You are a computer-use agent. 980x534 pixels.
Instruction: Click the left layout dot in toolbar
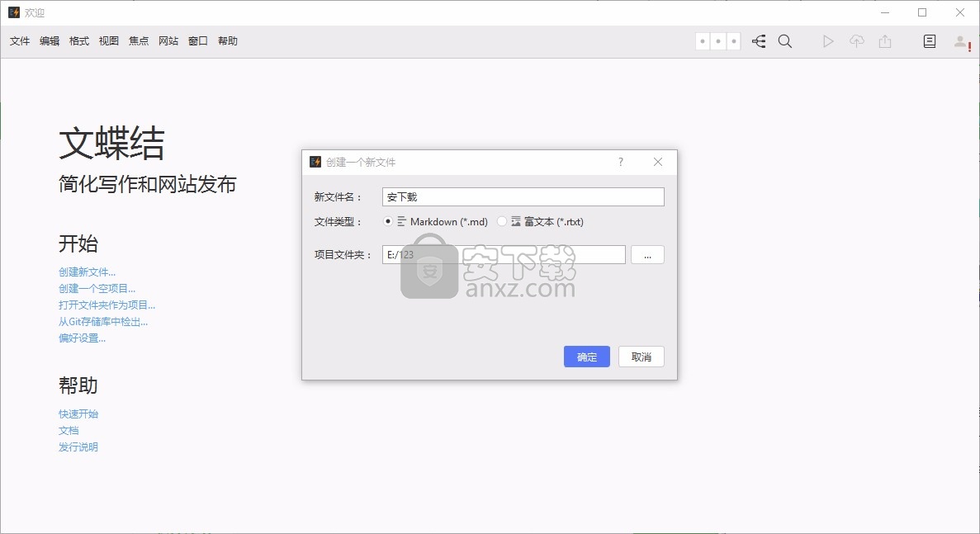(x=703, y=41)
